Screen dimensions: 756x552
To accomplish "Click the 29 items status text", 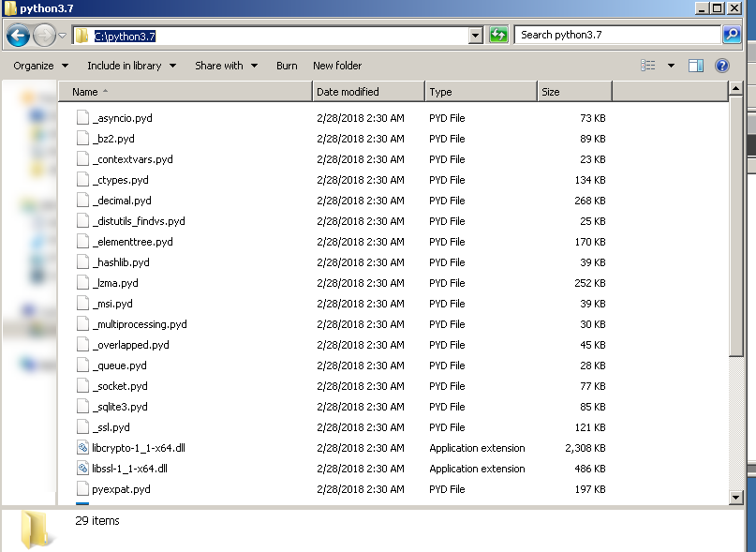I will point(96,521).
